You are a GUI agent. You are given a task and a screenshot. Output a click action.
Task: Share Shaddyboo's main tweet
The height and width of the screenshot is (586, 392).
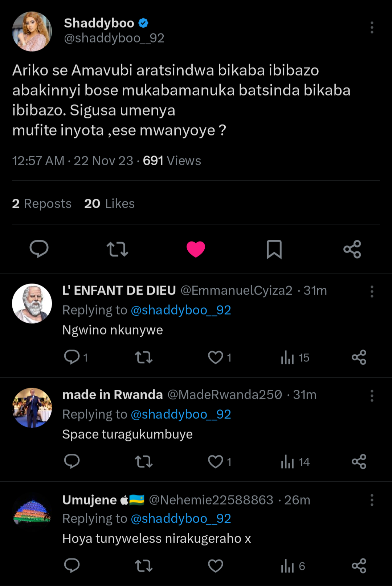(352, 249)
